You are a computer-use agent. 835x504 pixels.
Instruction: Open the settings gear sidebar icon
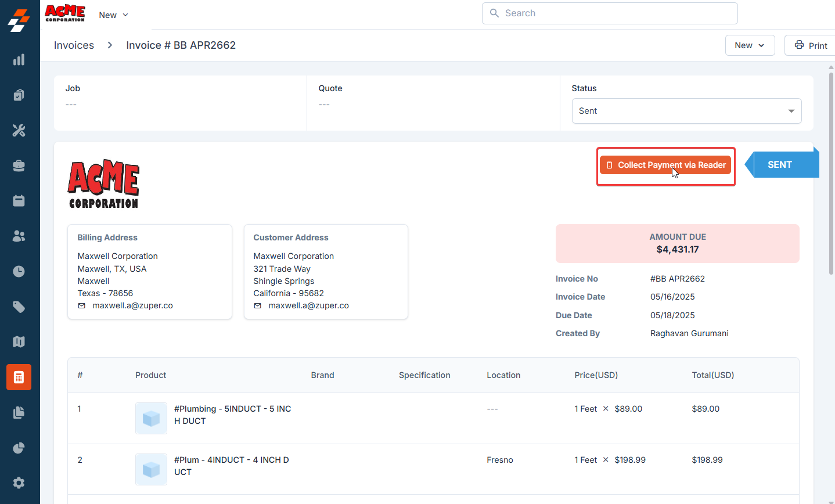pyautogui.click(x=19, y=483)
